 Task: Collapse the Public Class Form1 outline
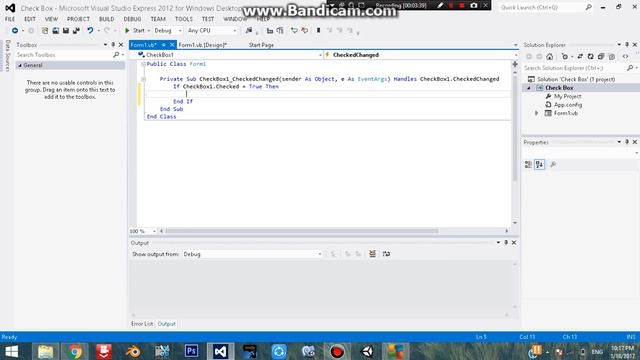tap(143, 64)
